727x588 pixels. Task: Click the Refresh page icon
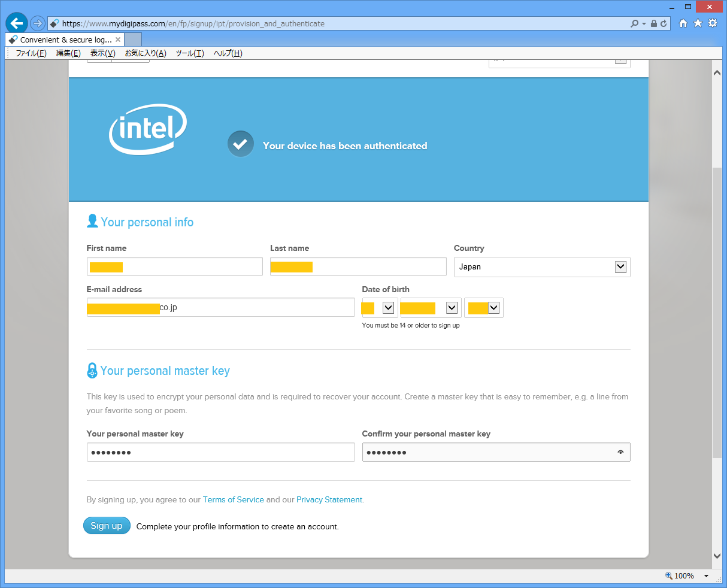(x=664, y=23)
